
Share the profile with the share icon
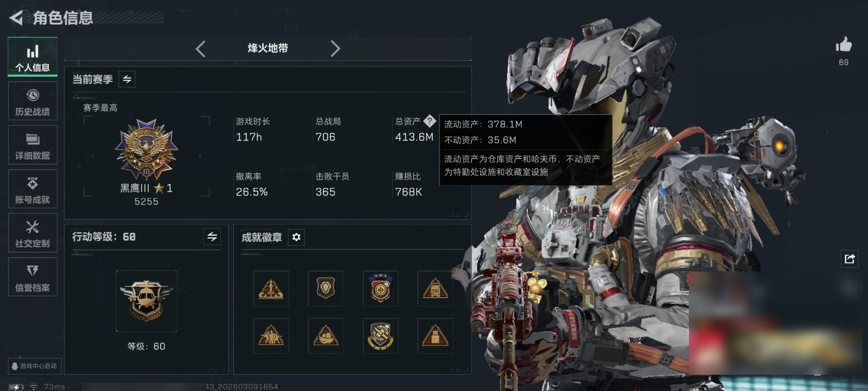(850, 258)
